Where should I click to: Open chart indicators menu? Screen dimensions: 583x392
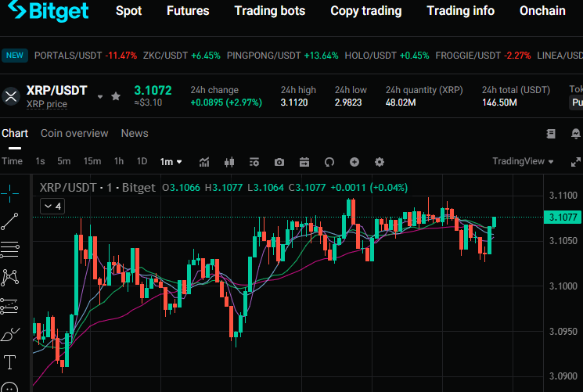(x=204, y=162)
